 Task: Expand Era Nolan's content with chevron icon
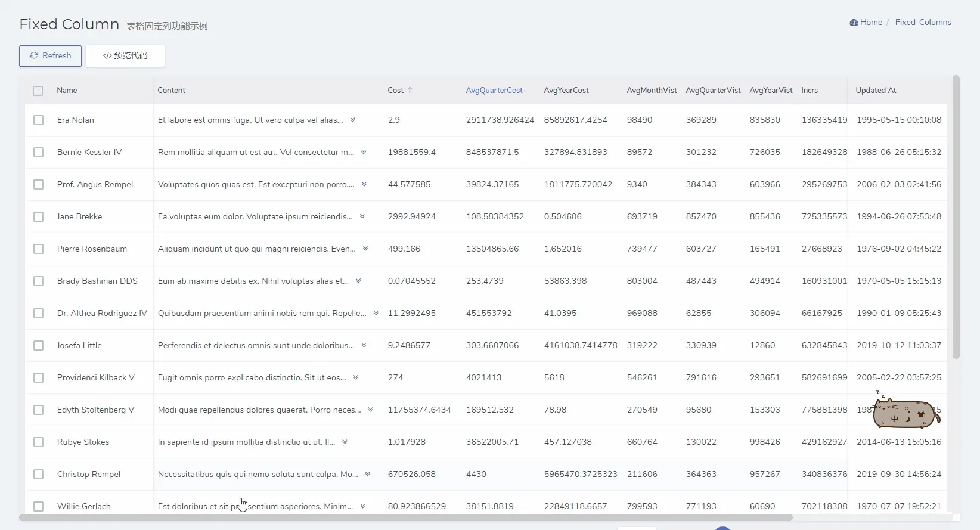click(352, 120)
